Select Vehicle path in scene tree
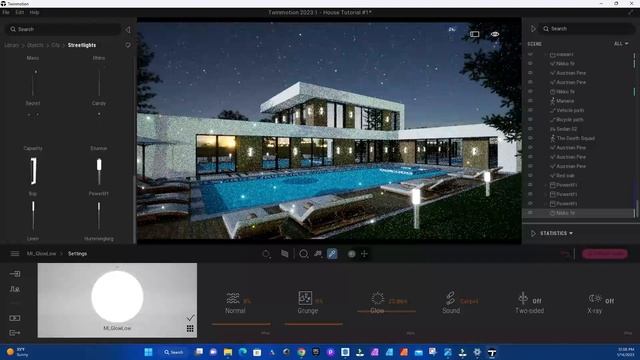The image size is (640, 360). [570, 110]
